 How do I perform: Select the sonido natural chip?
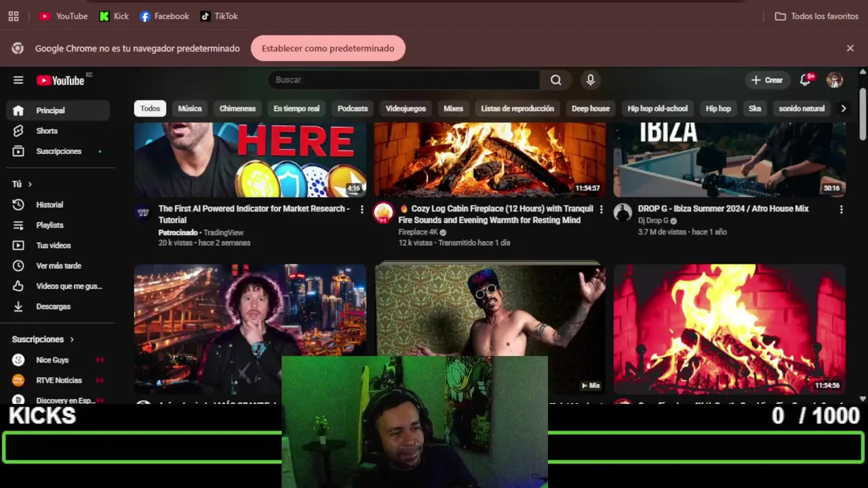(802, 108)
